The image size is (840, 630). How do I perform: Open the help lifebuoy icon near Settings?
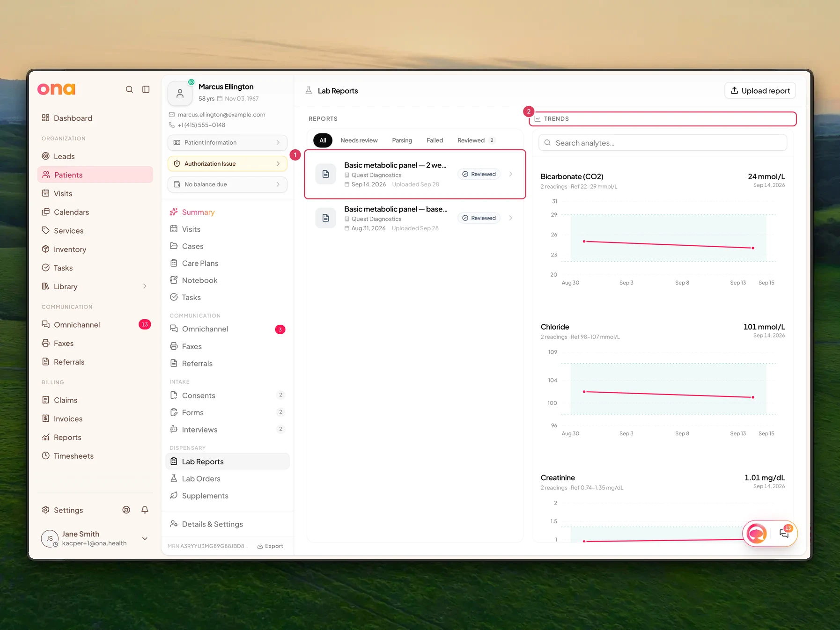click(126, 510)
